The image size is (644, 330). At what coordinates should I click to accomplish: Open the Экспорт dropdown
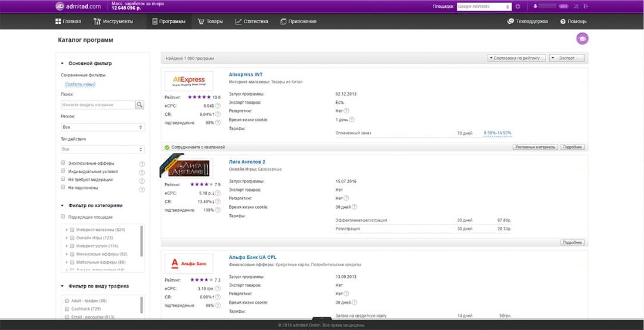click(567, 58)
